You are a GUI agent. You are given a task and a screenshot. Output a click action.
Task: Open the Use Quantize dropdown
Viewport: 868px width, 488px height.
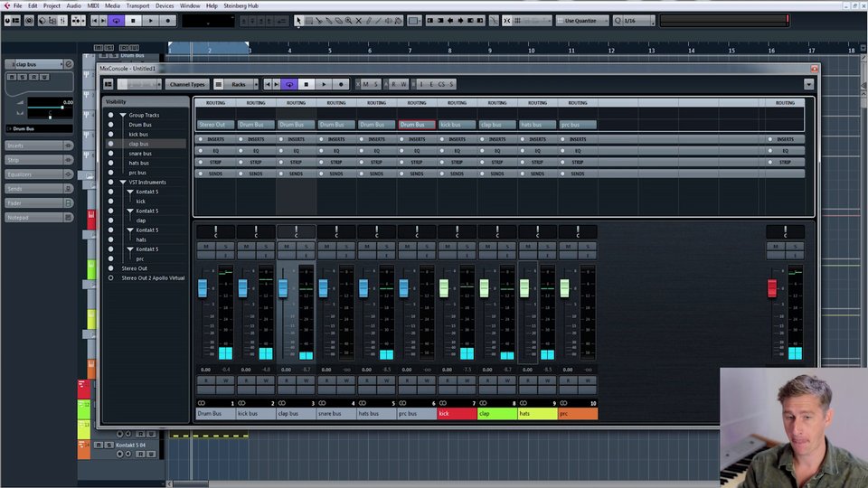[581, 21]
